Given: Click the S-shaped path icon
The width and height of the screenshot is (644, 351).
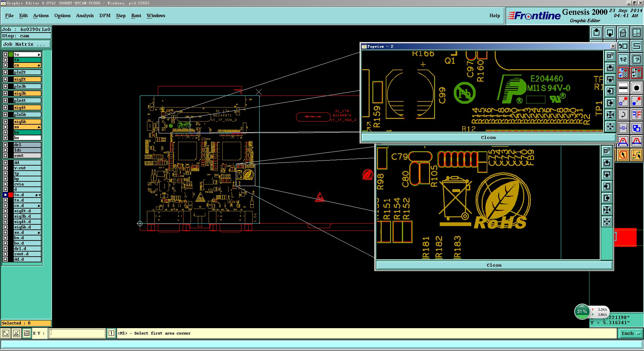Looking at the screenshot, I should click(636, 46).
